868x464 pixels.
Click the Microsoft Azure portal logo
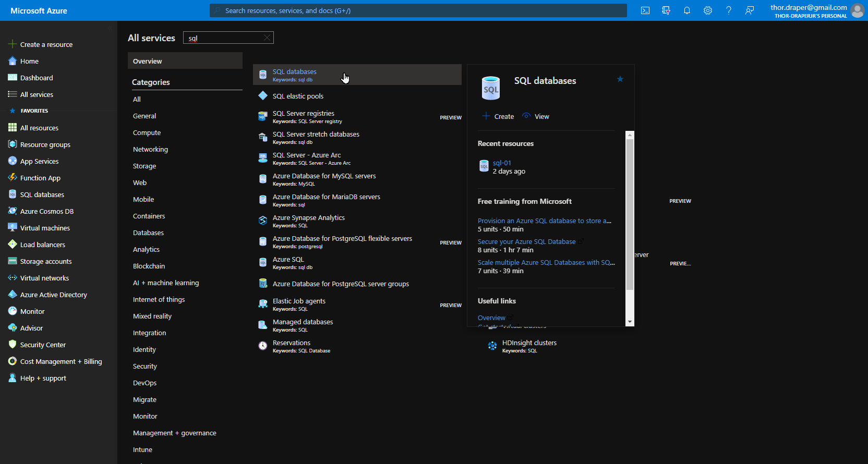39,10
